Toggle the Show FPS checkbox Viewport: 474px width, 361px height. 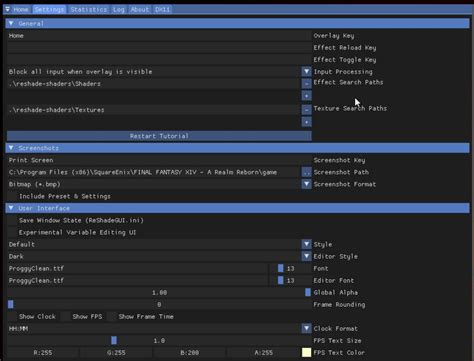coord(66,316)
